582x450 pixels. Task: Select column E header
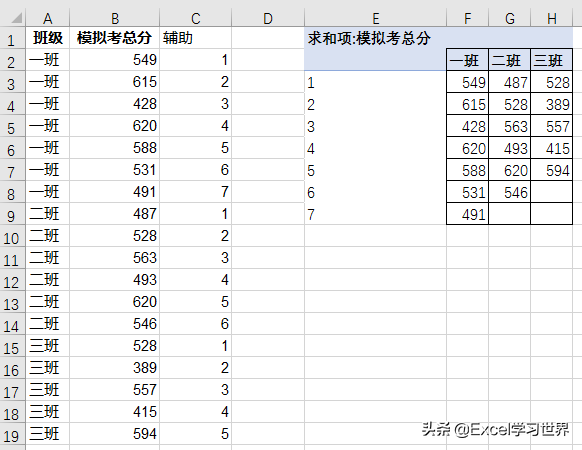pyautogui.click(x=375, y=18)
